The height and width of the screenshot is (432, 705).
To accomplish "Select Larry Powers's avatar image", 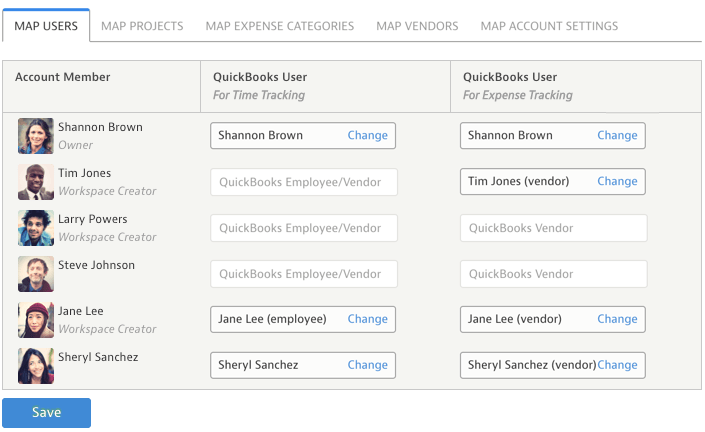I will tap(35, 228).
